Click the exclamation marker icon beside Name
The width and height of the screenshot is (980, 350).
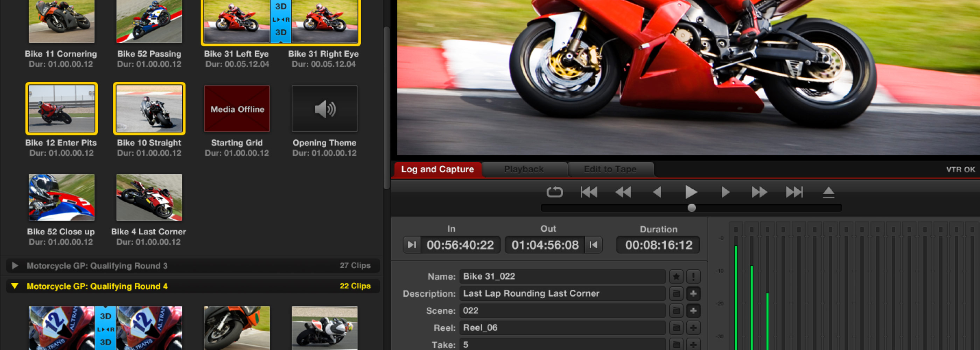click(x=695, y=276)
